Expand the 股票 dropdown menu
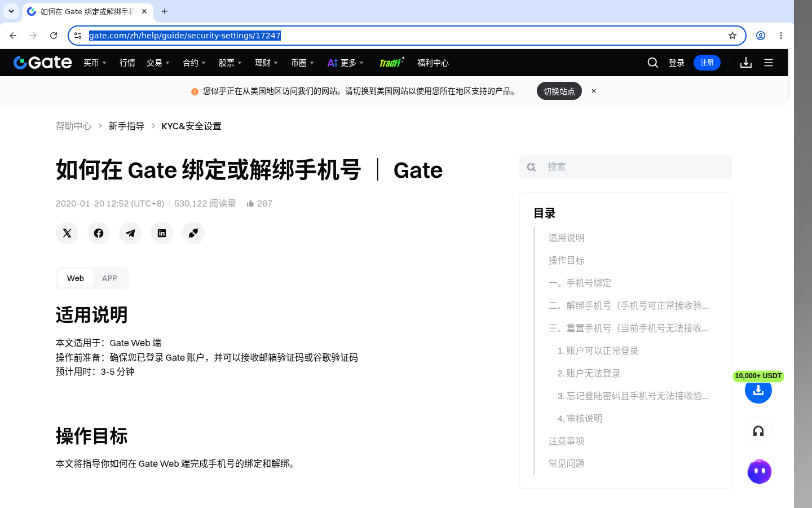812x508 pixels. [230, 63]
